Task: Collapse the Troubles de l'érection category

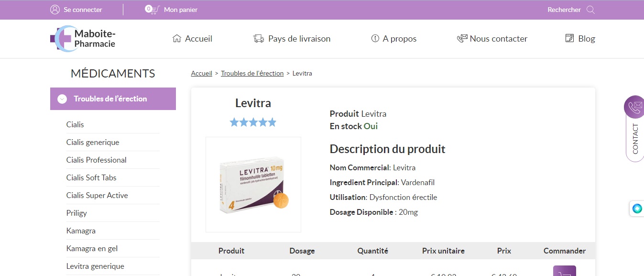Action: (62, 99)
